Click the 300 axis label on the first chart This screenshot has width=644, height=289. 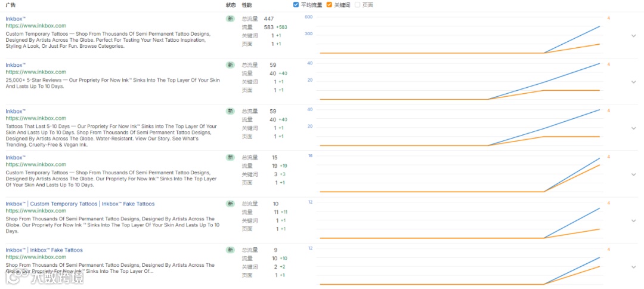click(x=308, y=33)
